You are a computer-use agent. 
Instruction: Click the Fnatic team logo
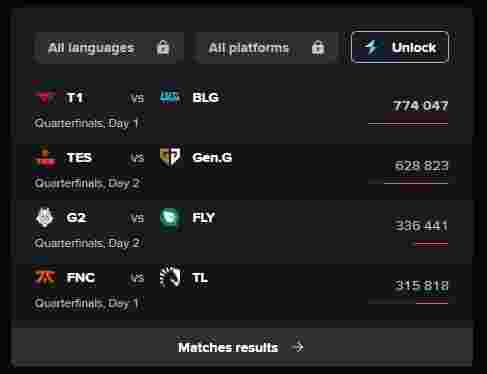click(45, 277)
